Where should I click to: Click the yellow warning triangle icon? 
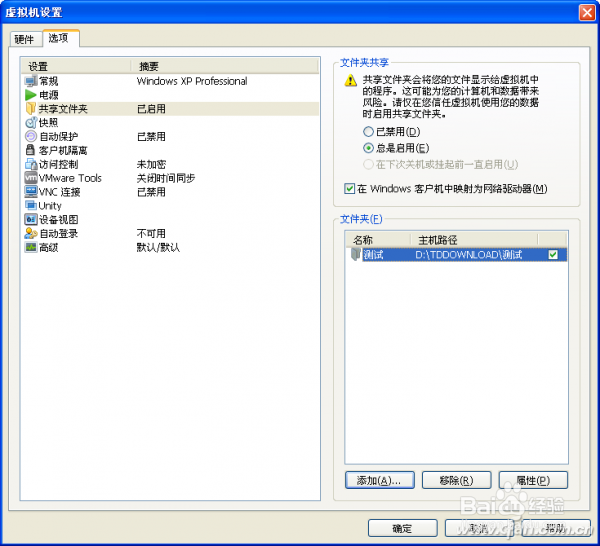(350, 81)
